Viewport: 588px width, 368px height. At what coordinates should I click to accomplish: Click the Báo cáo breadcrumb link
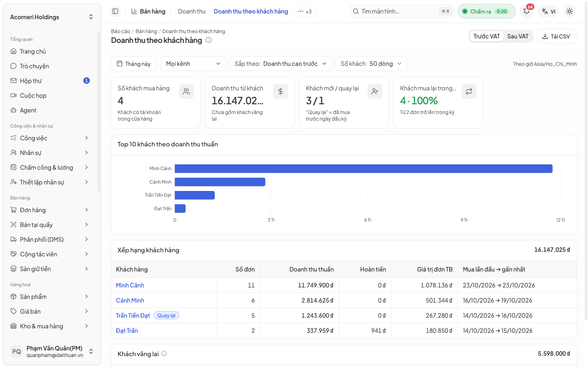tap(120, 31)
